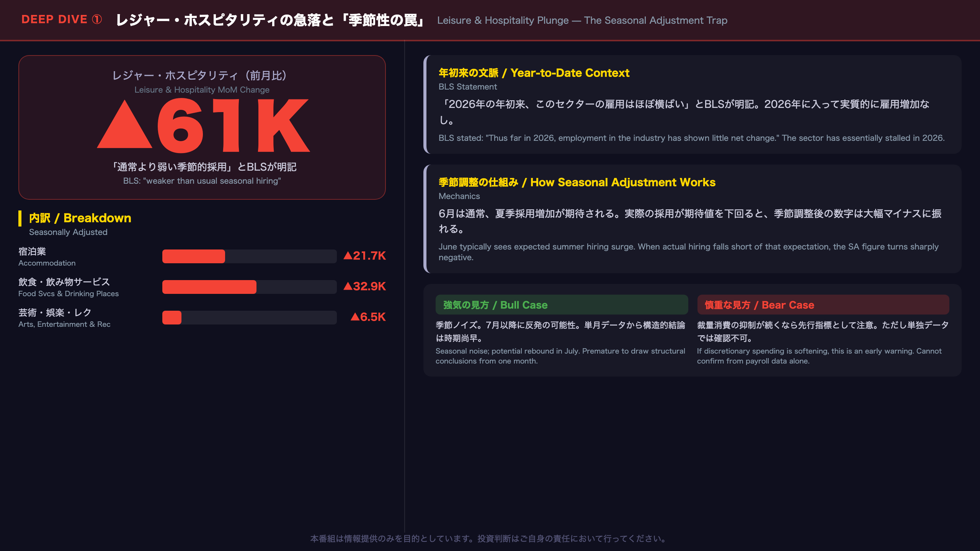Screen dimensions: 980x551
Task: Click the ▲6.5K value
Action: point(368,317)
